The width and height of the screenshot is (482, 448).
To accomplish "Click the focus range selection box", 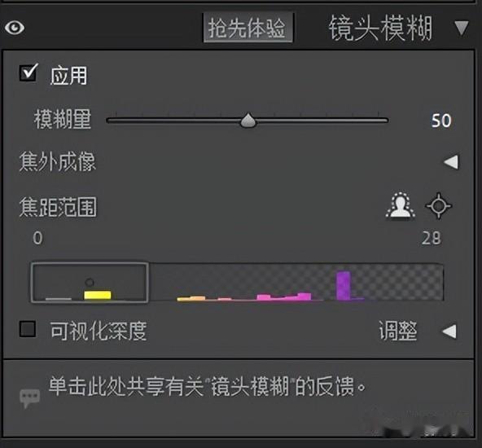I will point(90,283).
